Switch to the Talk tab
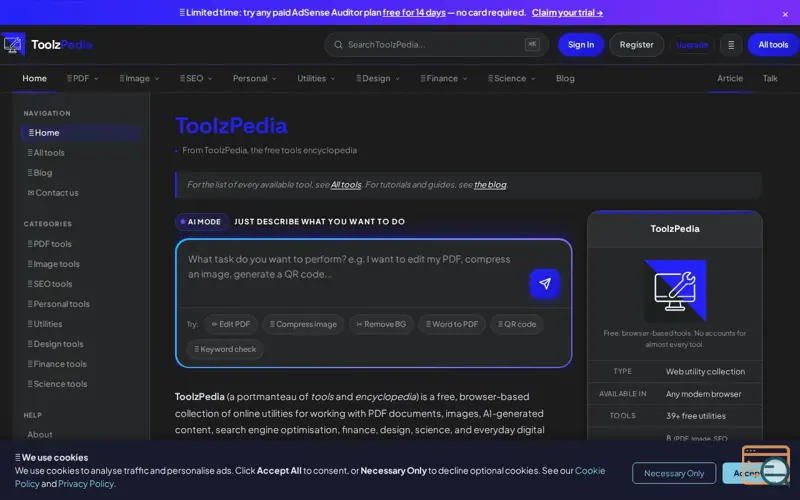The width and height of the screenshot is (800, 500). tap(770, 79)
